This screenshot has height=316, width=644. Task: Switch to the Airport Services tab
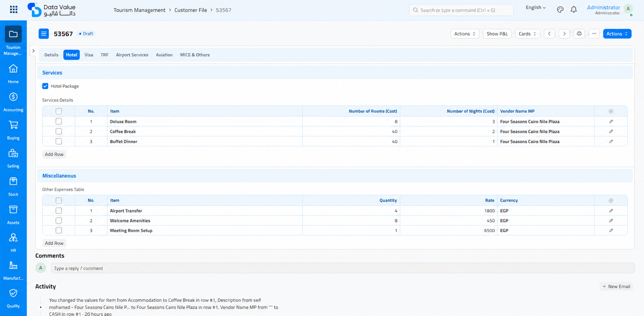point(132,55)
